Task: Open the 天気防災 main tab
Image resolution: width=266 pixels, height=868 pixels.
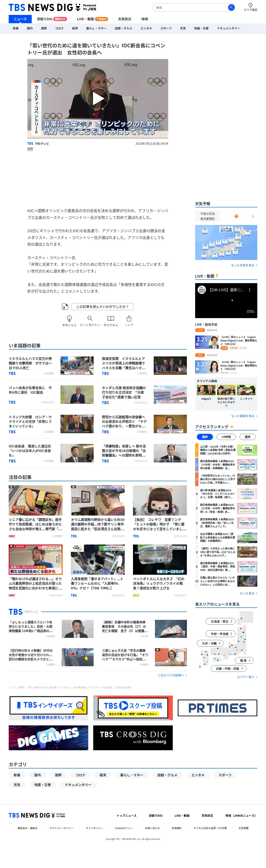Action: (125, 19)
